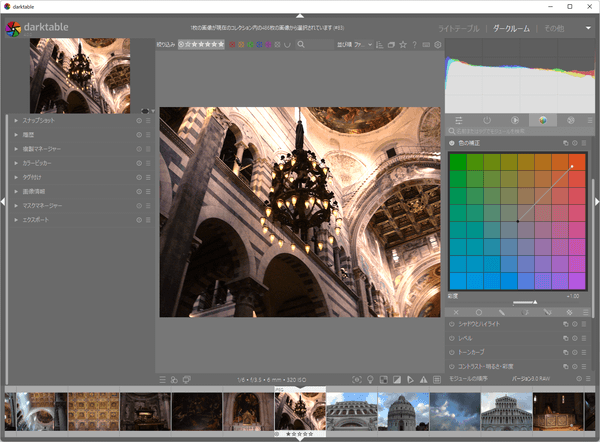Switch to the ライトテーブル view
This screenshot has width=600, height=442.
coord(459,27)
